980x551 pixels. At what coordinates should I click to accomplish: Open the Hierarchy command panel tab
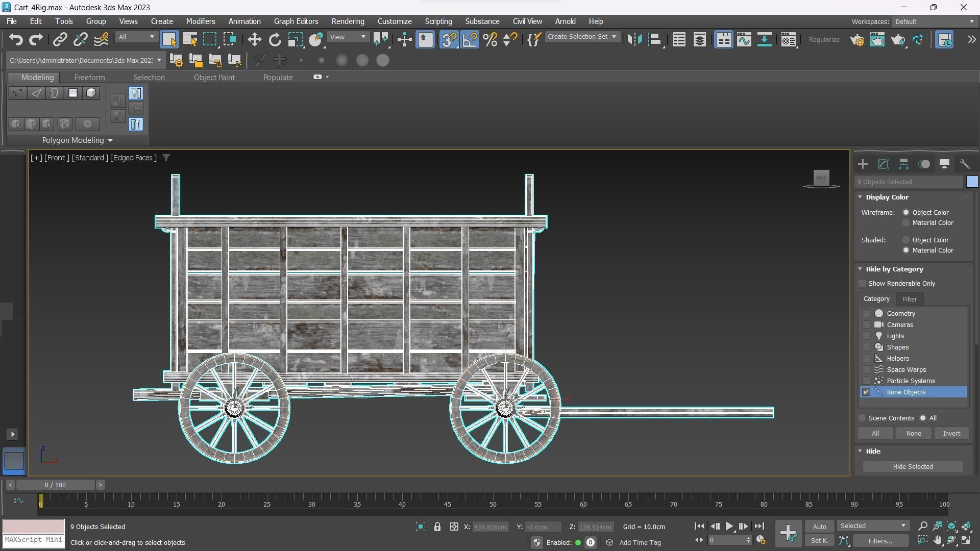click(903, 164)
